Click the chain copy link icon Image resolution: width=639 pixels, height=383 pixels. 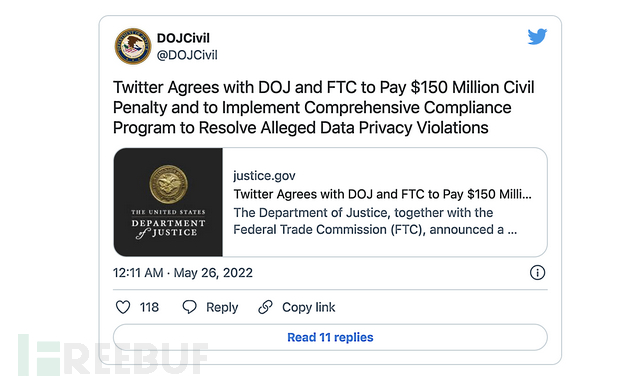pos(265,307)
